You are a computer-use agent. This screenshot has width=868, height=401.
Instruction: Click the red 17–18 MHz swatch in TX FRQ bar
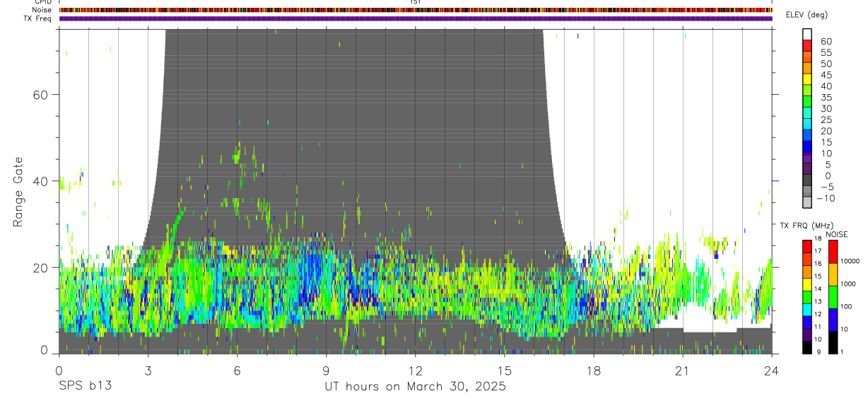[x=807, y=246]
